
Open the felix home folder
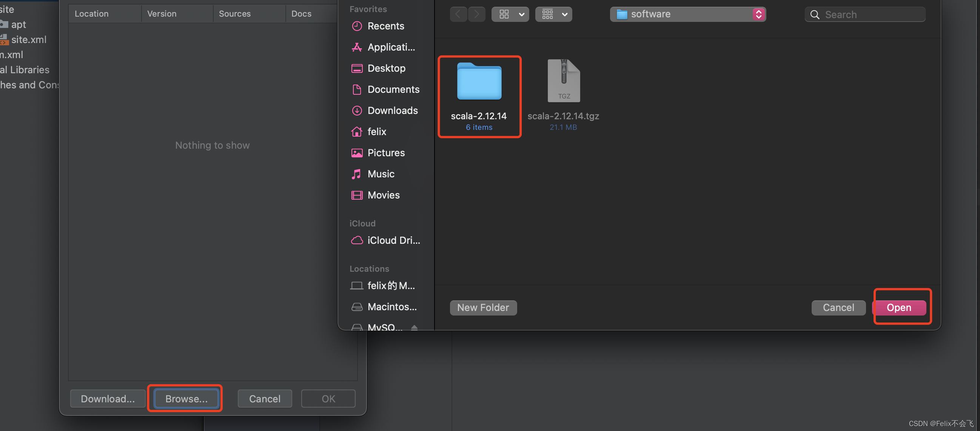pos(376,132)
